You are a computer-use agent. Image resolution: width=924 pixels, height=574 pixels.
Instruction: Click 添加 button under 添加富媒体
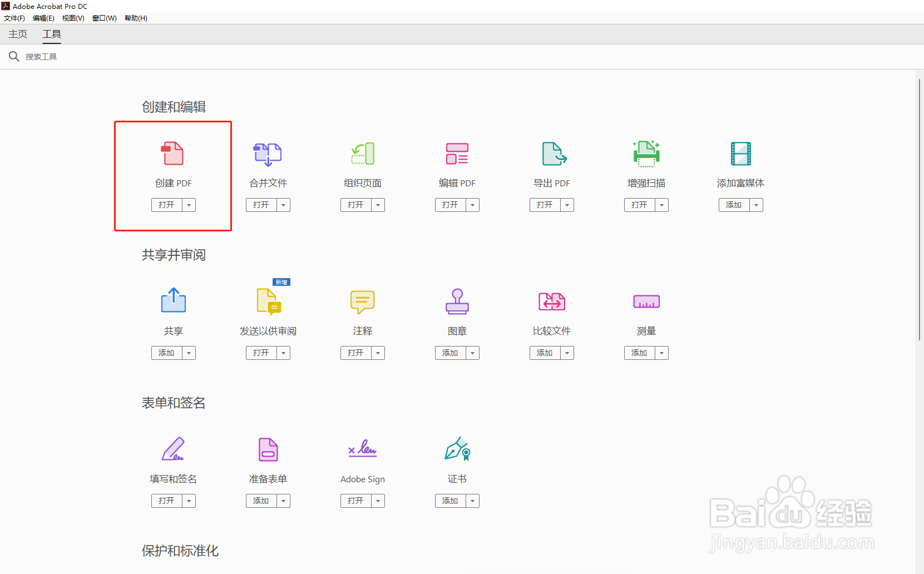coord(734,205)
